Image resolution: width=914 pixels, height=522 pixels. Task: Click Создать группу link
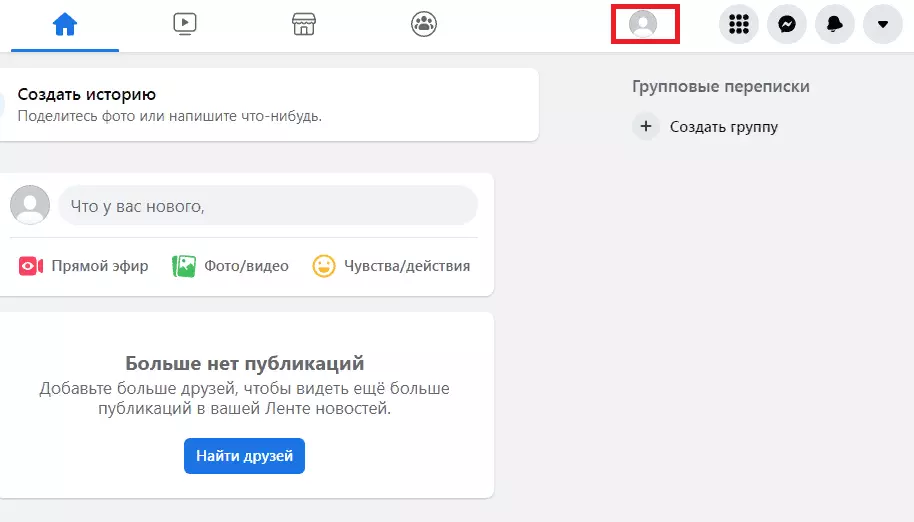[x=724, y=127]
